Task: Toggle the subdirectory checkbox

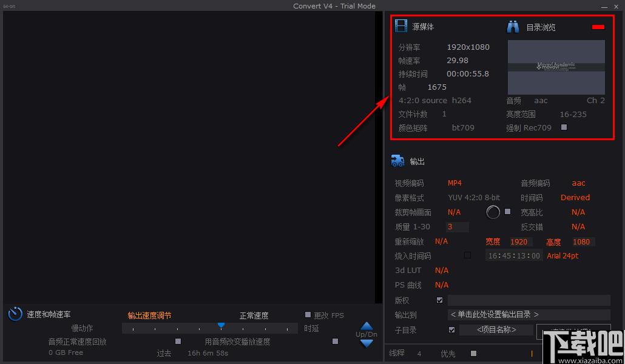Action: [x=451, y=329]
